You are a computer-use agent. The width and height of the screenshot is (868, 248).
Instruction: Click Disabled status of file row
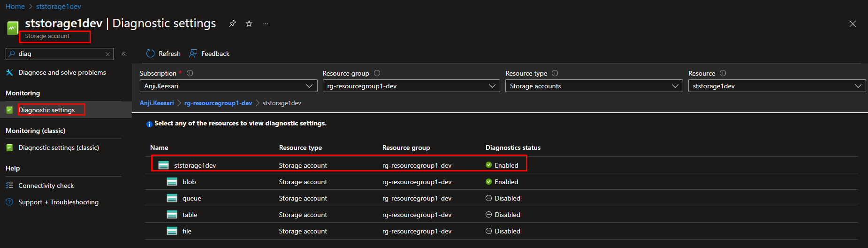point(503,231)
